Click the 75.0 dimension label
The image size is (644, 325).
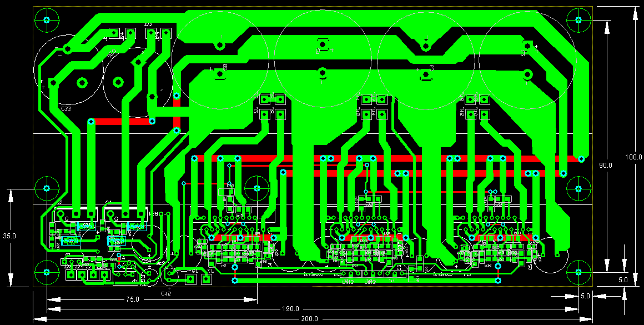click(x=132, y=299)
